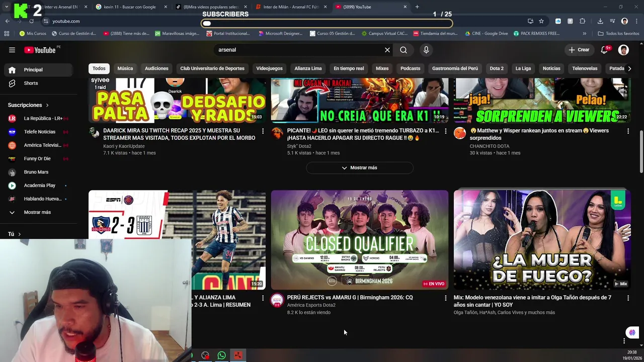The height and width of the screenshot is (362, 644).
Task: Select the Audiciones filter chip
Action: tap(156, 68)
